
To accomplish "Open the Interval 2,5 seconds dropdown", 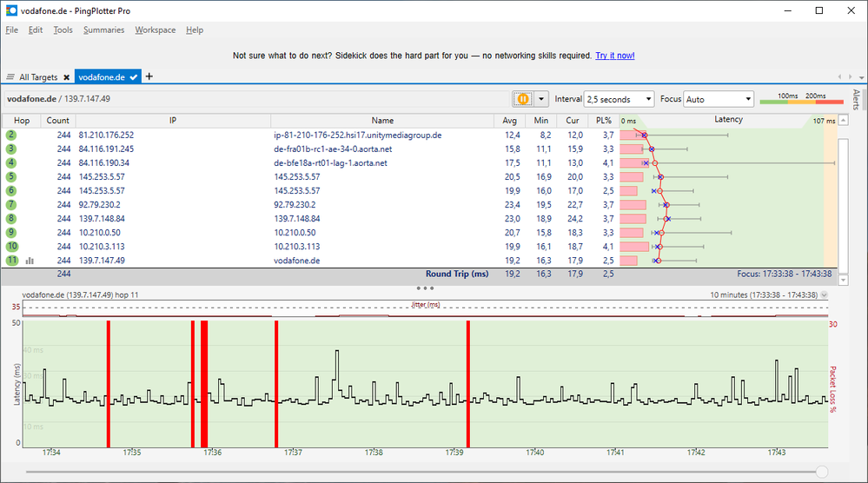I will click(619, 99).
